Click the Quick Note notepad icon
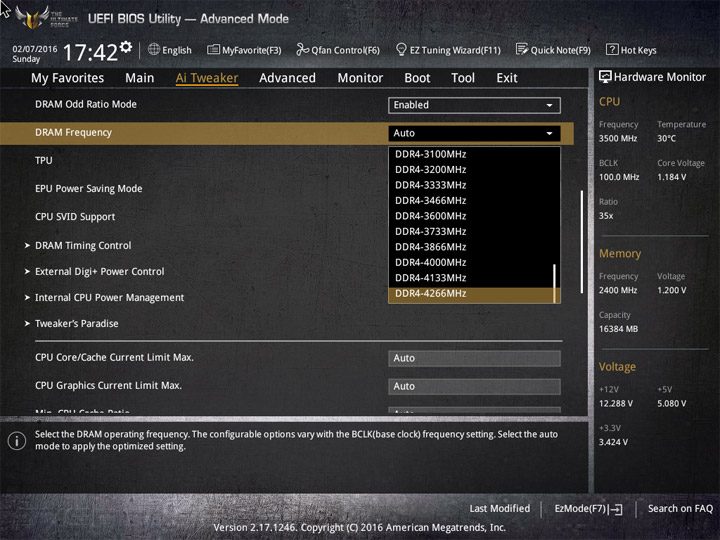Screen dimensions: 720x540 tap(522, 49)
